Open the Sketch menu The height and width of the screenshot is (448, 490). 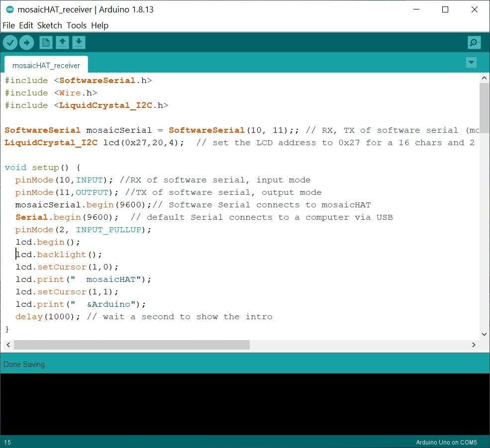point(49,25)
